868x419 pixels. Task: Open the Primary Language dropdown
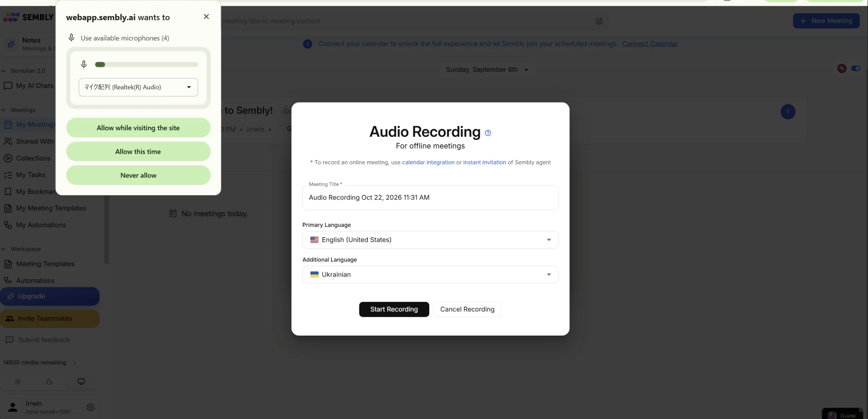click(x=430, y=240)
